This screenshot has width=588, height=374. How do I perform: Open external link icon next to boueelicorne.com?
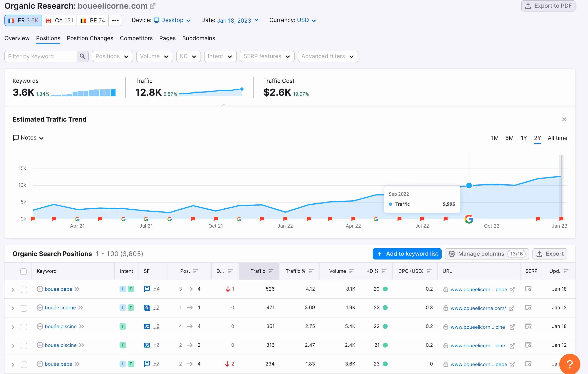153,6
